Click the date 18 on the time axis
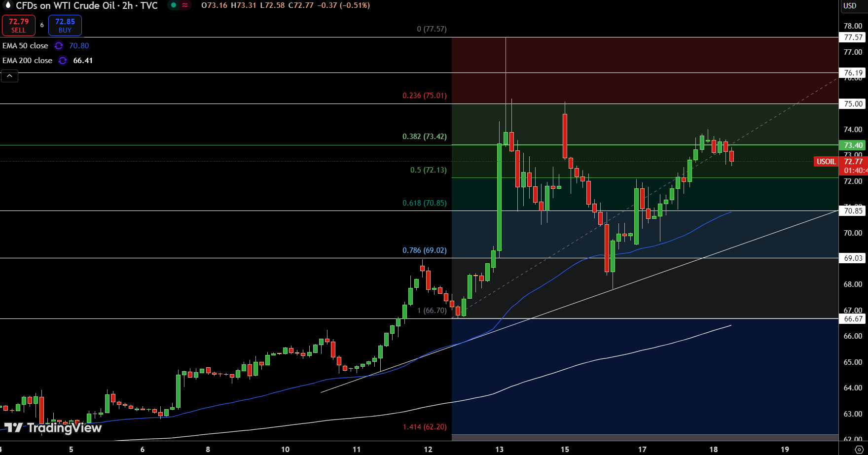The height and width of the screenshot is (455, 868). [x=713, y=449]
